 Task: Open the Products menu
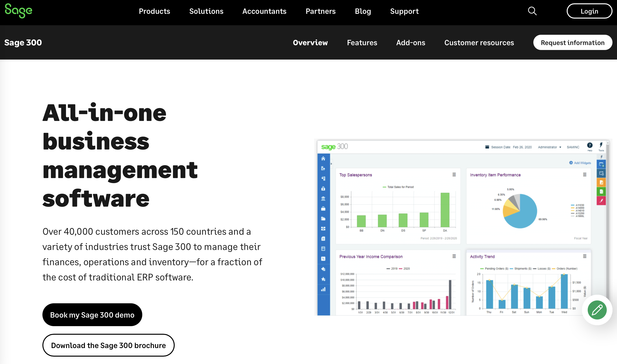tap(154, 11)
